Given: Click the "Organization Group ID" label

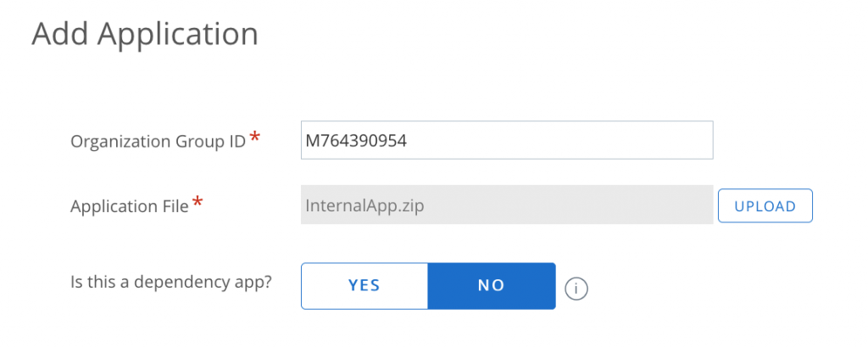Looking at the screenshot, I should point(159,142).
